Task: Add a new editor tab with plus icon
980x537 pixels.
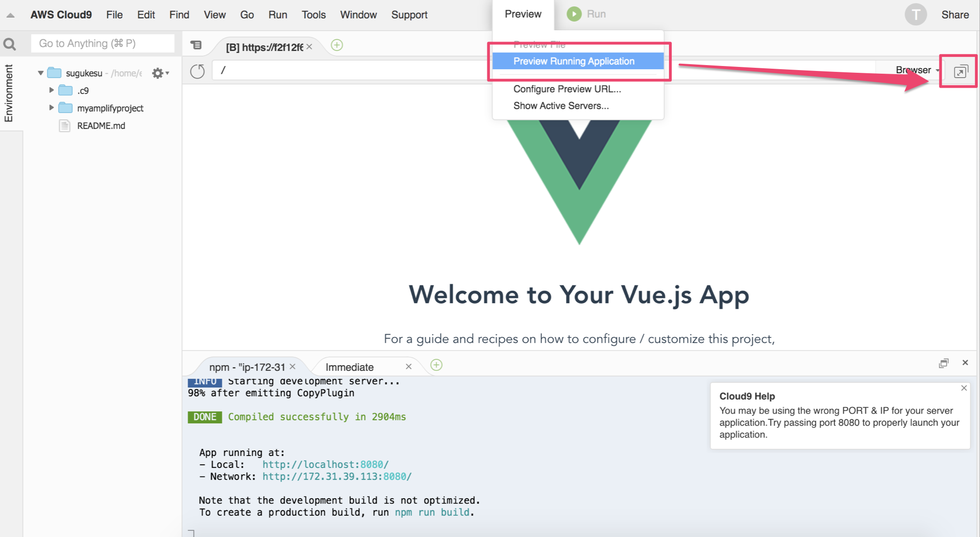Action: (337, 45)
